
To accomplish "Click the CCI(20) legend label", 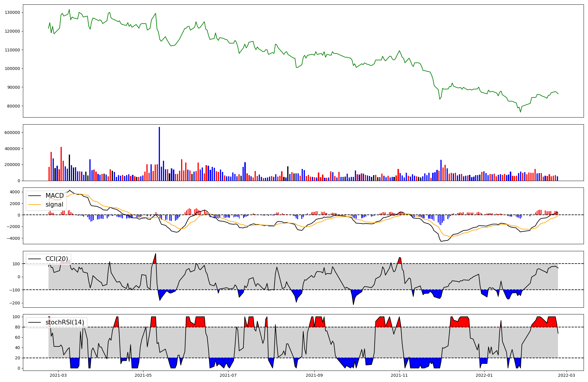I will coord(57,259).
